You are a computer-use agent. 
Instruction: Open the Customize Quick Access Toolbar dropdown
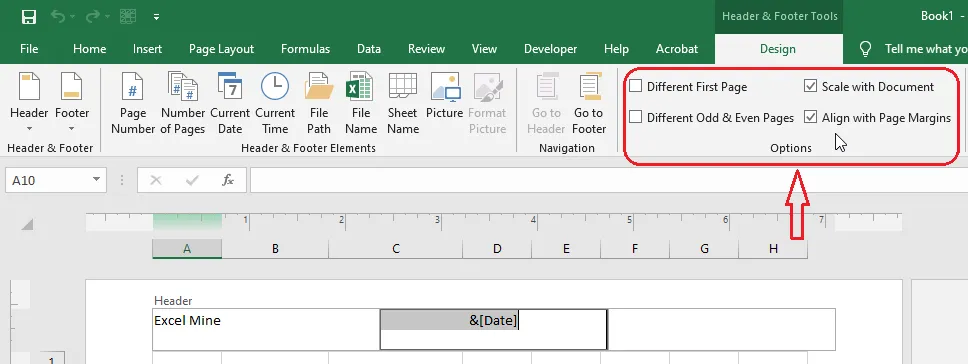[156, 17]
